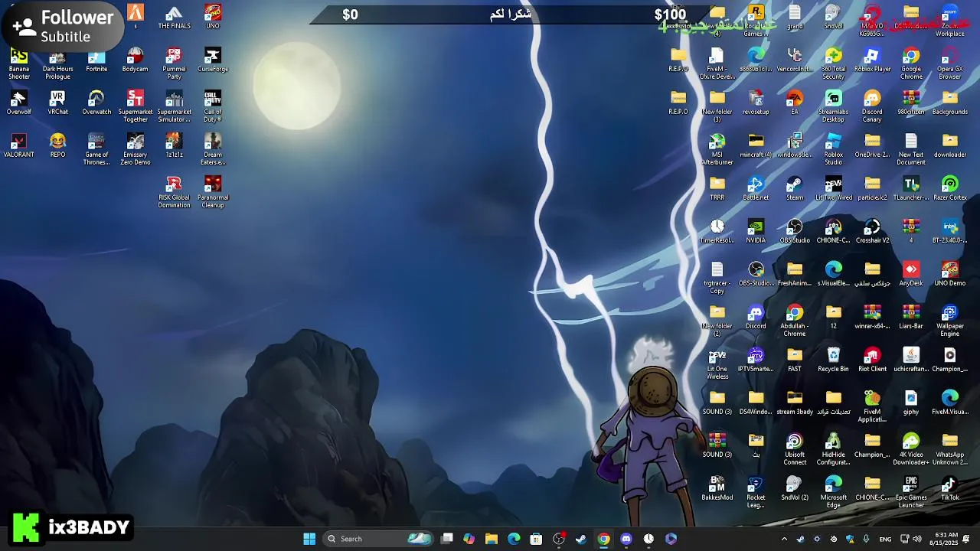Open the Overwolf shortcut
980x551 pixels.
pyautogui.click(x=19, y=103)
